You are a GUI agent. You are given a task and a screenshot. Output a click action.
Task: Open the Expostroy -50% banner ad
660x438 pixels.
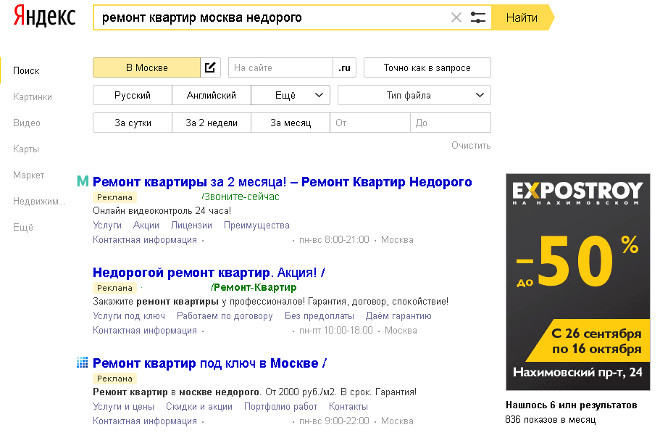[x=578, y=282]
